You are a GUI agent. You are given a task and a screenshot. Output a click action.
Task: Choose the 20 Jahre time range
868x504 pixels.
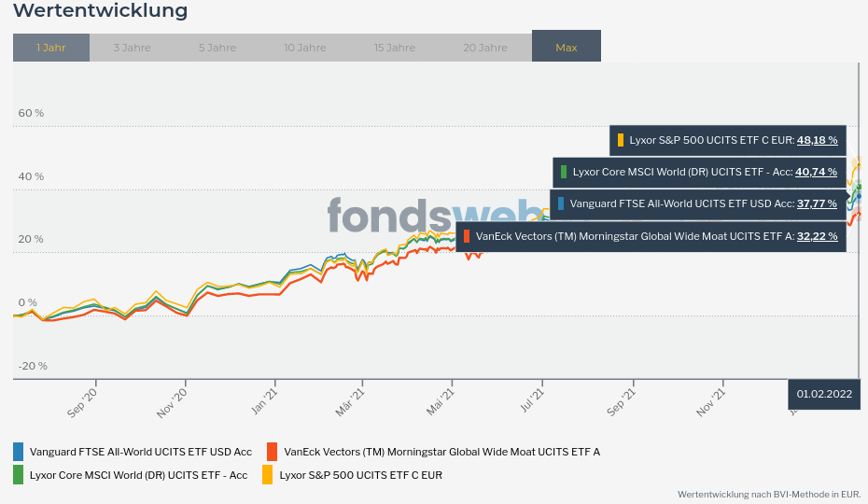point(485,48)
